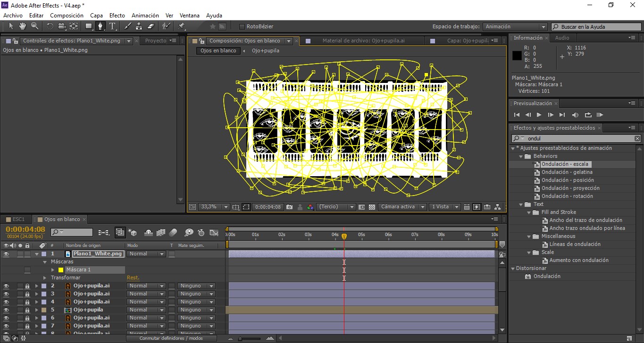This screenshot has width=644, height=343.
Task: Apply the Ondulación - gelatina preset
Action: 567,172
